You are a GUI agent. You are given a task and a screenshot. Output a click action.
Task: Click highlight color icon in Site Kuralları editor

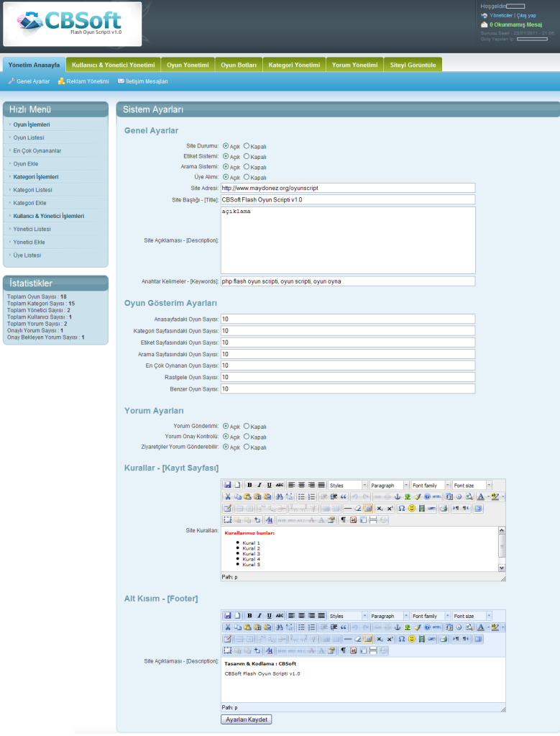(x=495, y=496)
